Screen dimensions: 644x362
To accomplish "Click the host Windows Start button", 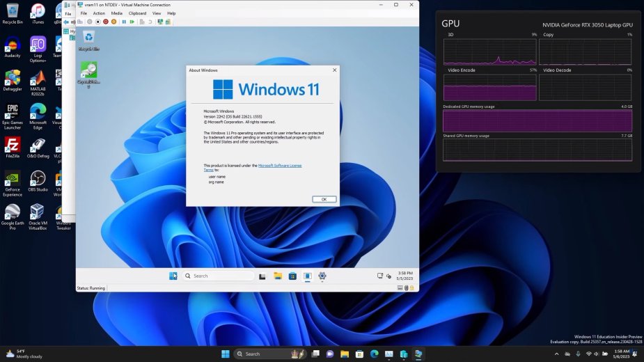I will (225, 354).
